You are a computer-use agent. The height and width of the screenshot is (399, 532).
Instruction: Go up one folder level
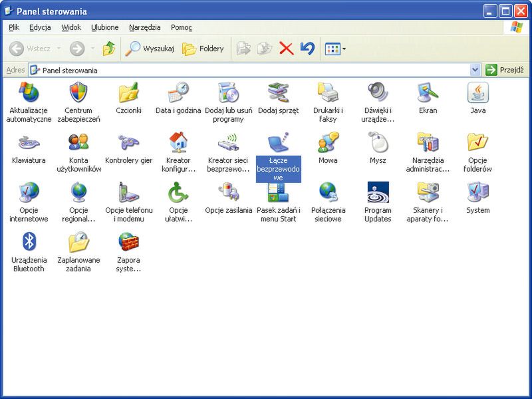pyautogui.click(x=109, y=49)
